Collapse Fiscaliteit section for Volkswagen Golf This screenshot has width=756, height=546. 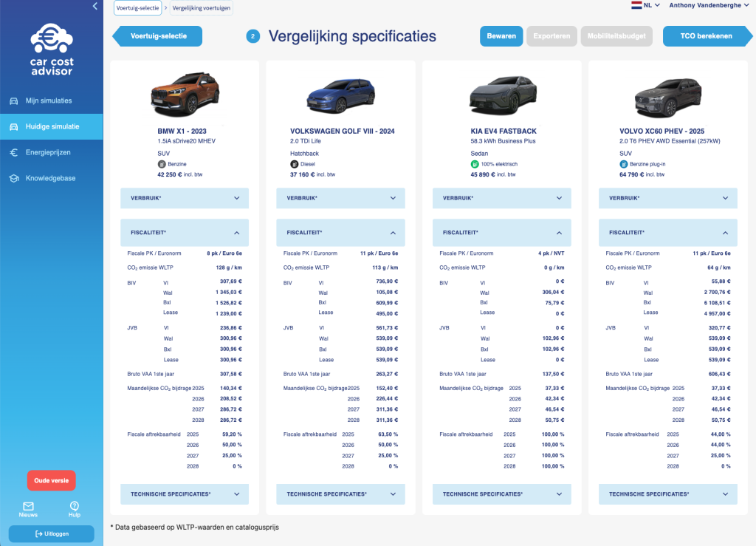pos(340,233)
